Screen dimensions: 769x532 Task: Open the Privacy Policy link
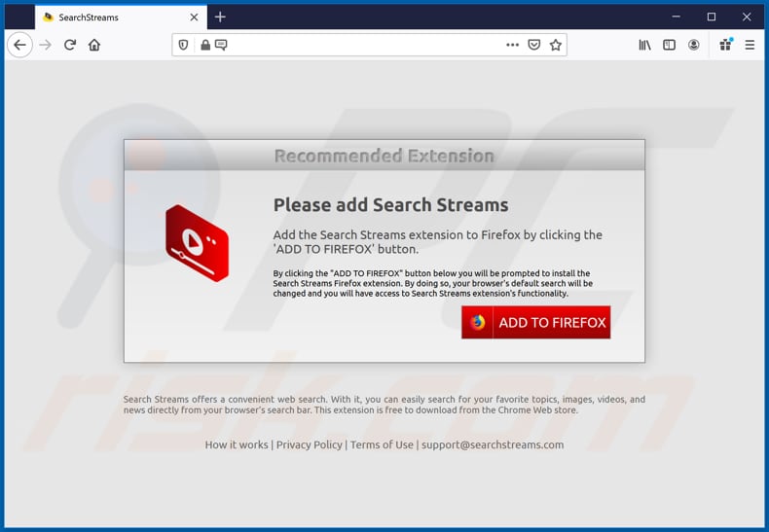point(309,444)
